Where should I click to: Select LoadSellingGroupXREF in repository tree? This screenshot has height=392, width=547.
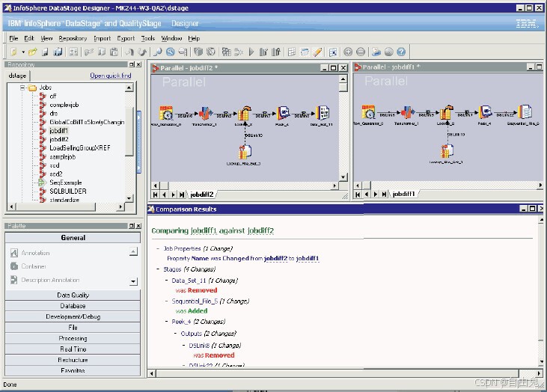[80, 148]
